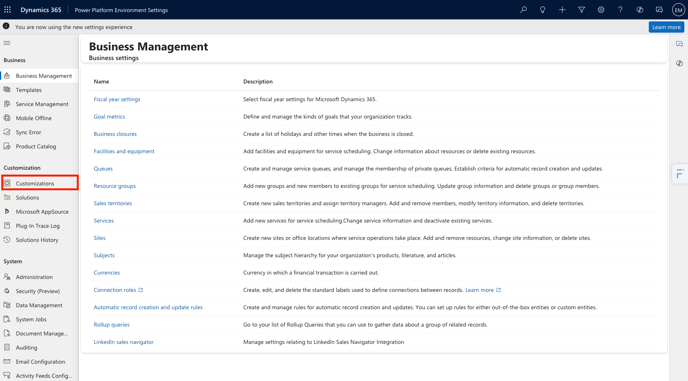Open the EM user account avatar
Viewport: 688px width, 381px height.
[x=678, y=10]
